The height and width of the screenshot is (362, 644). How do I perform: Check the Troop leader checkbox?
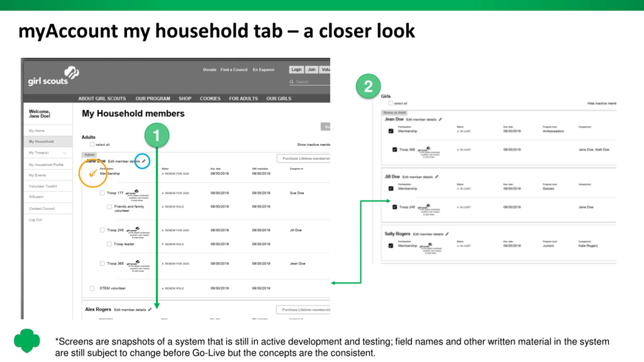click(109, 244)
